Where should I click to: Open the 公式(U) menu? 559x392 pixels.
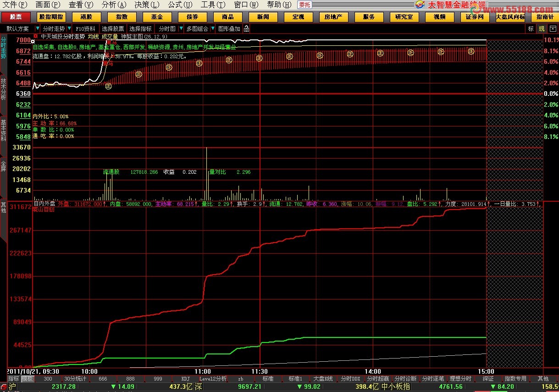tap(180, 5)
